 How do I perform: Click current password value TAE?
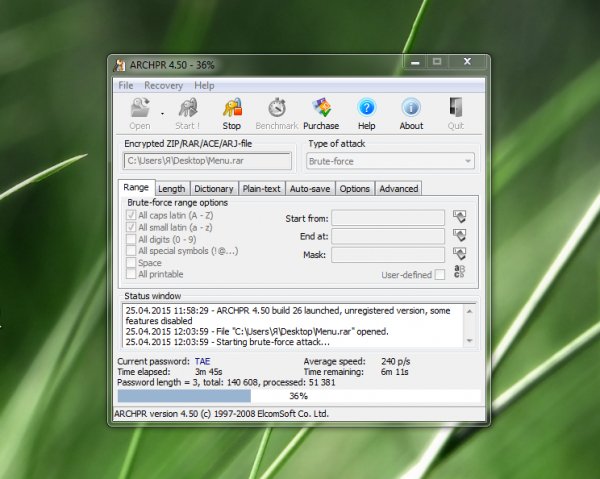(202, 362)
